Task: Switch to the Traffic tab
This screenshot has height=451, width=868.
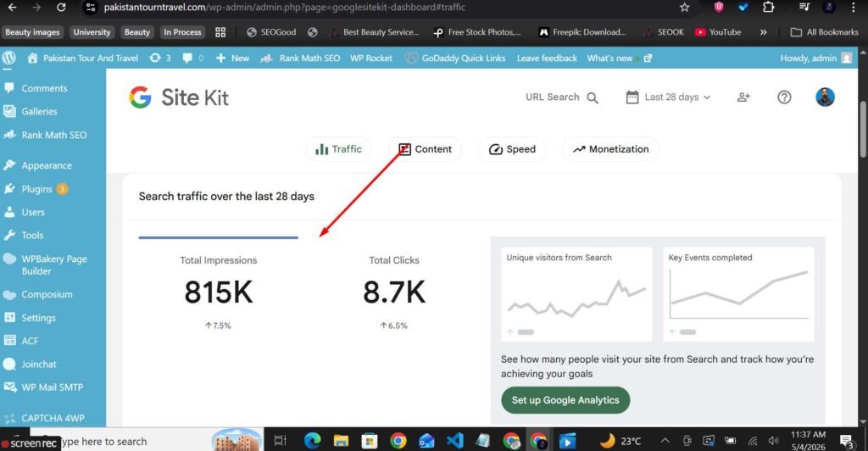Action: pos(338,149)
